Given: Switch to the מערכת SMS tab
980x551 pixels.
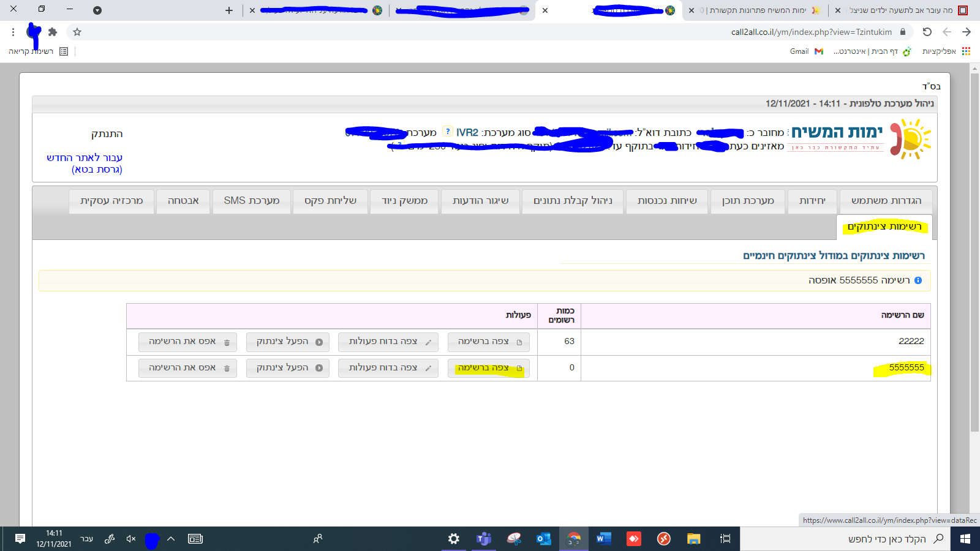Looking at the screenshot, I should [252, 201].
